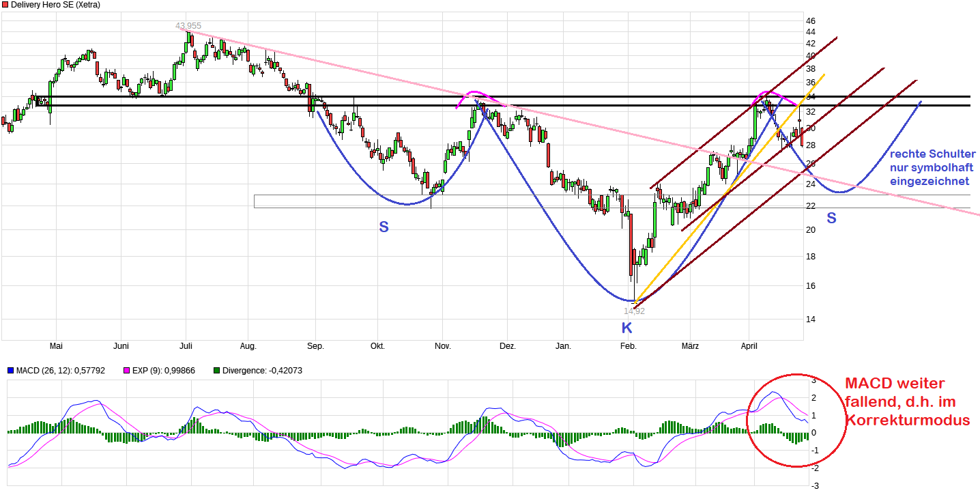
Task: Click the green Divergence legend square
Action: pos(217,371)
